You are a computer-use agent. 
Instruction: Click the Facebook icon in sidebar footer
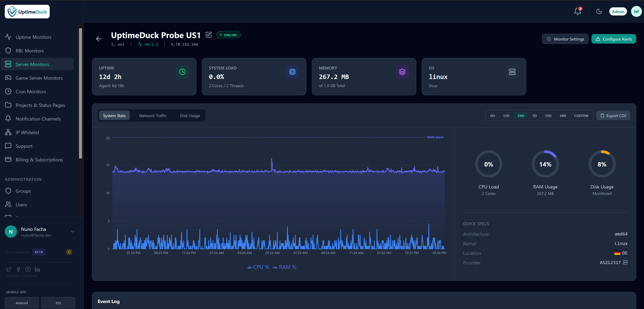click(18, 269)
